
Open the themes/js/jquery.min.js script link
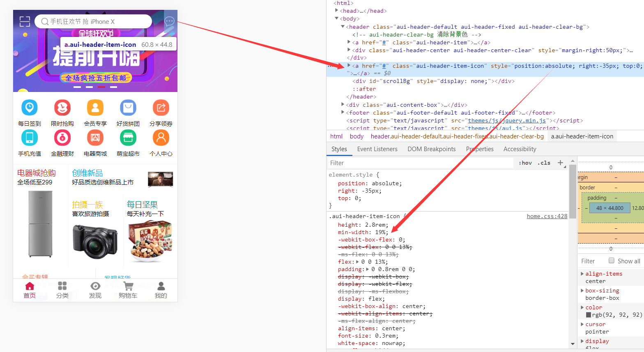[507, 120]
